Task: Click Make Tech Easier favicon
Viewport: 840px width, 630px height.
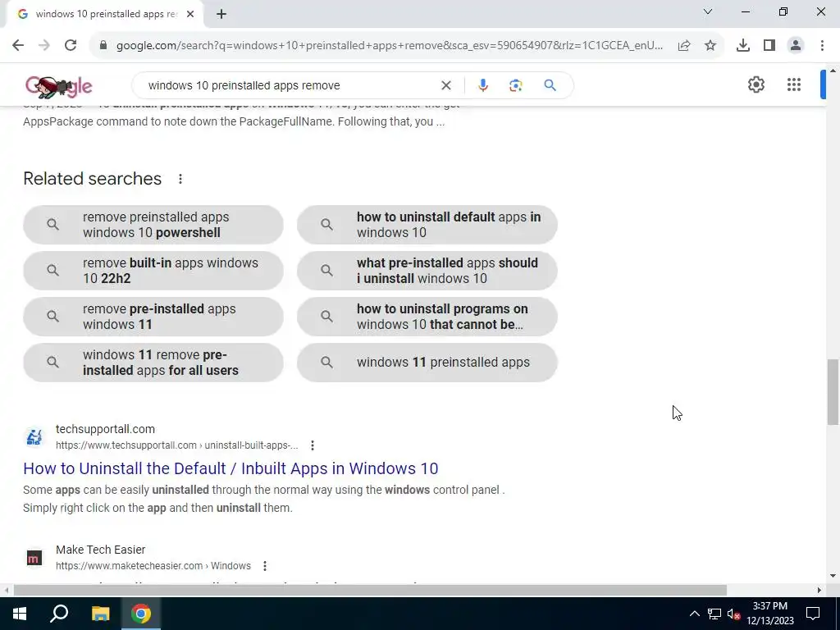Action: (34, 558)
